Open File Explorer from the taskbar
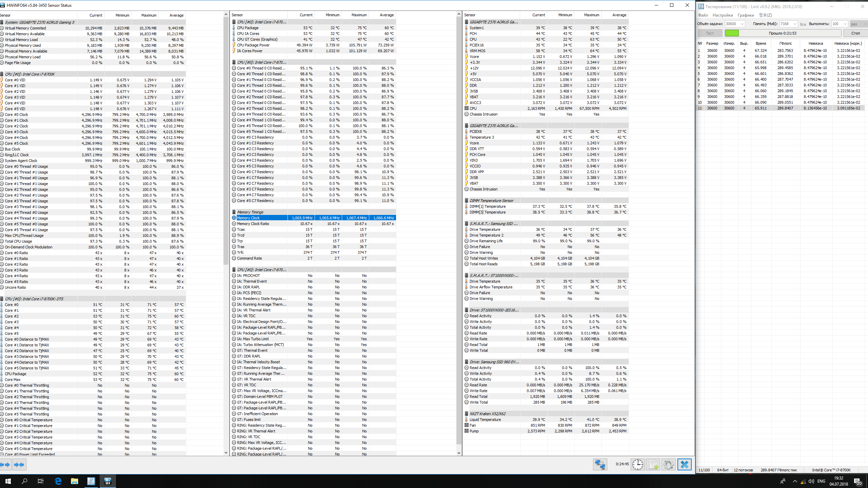The height and width of the screenshot is (488, 868). (x=74, y=481)
